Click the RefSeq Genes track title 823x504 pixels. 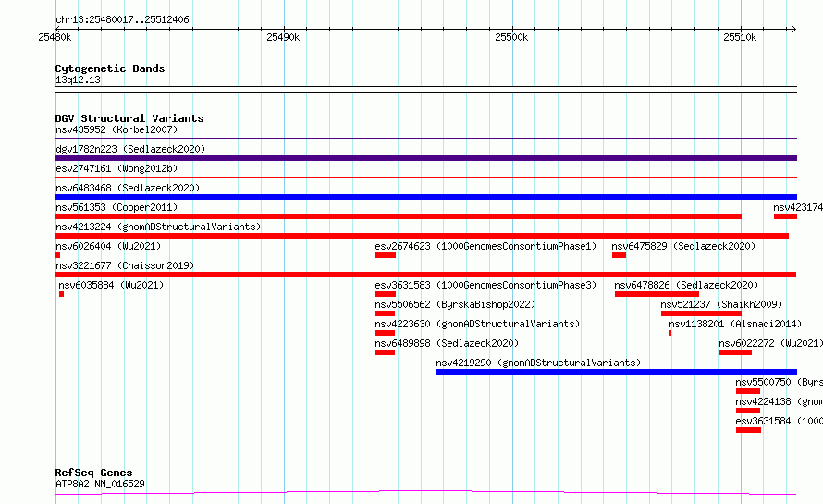93,473
